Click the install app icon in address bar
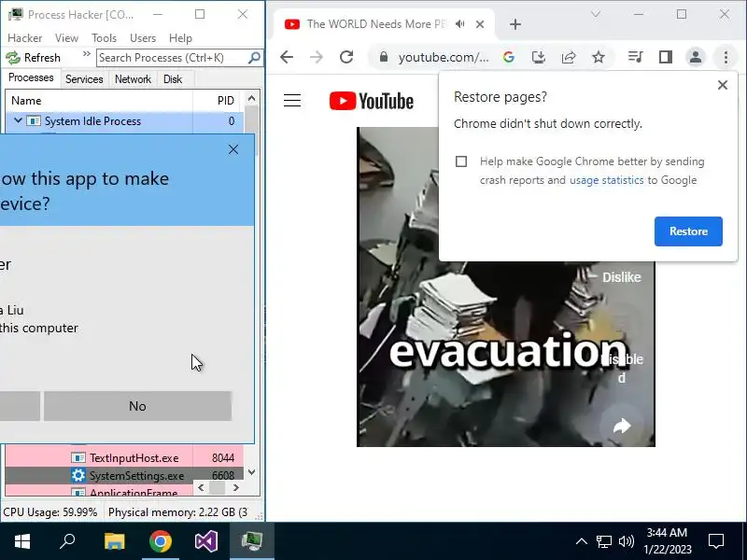 [x=539, y=57]
